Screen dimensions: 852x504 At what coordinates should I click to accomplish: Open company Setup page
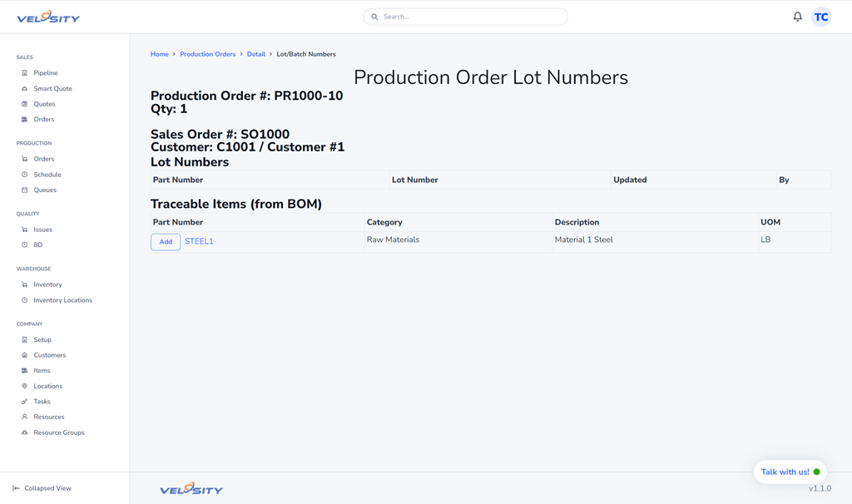tap(42, 340)
